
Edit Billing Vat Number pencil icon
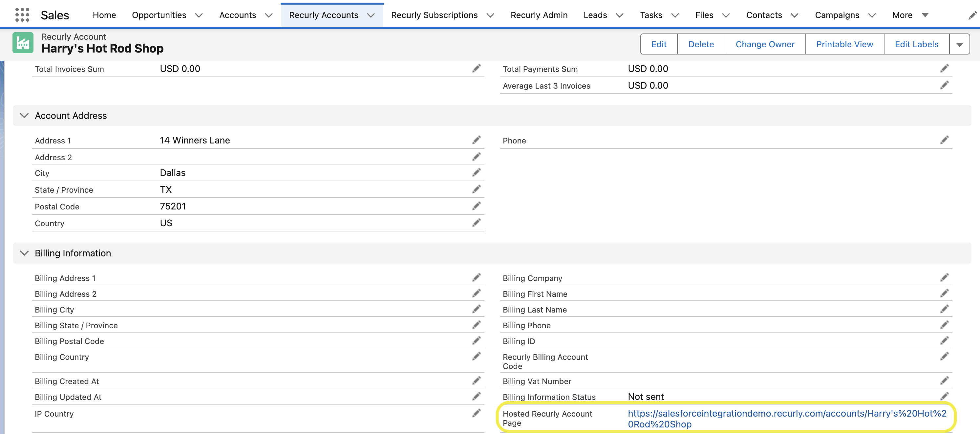point(944,381)
